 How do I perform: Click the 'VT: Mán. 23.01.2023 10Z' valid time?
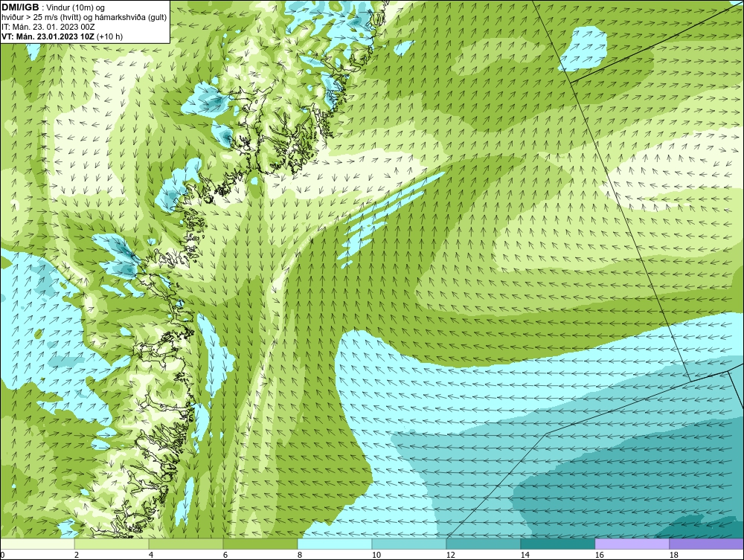(48, 36)
